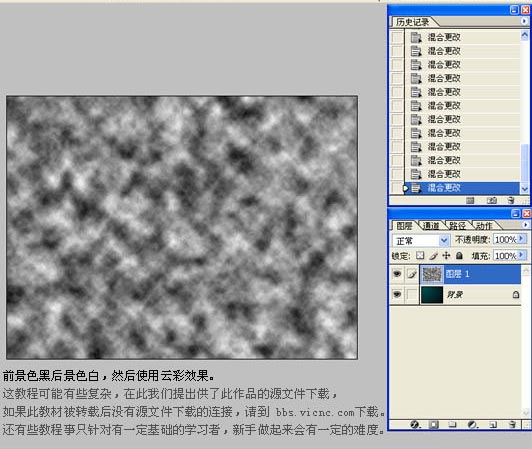Toggle link box beside 背景 layer
The height and width of the screenshot is (449, 532).
click(x=412, y=294)
